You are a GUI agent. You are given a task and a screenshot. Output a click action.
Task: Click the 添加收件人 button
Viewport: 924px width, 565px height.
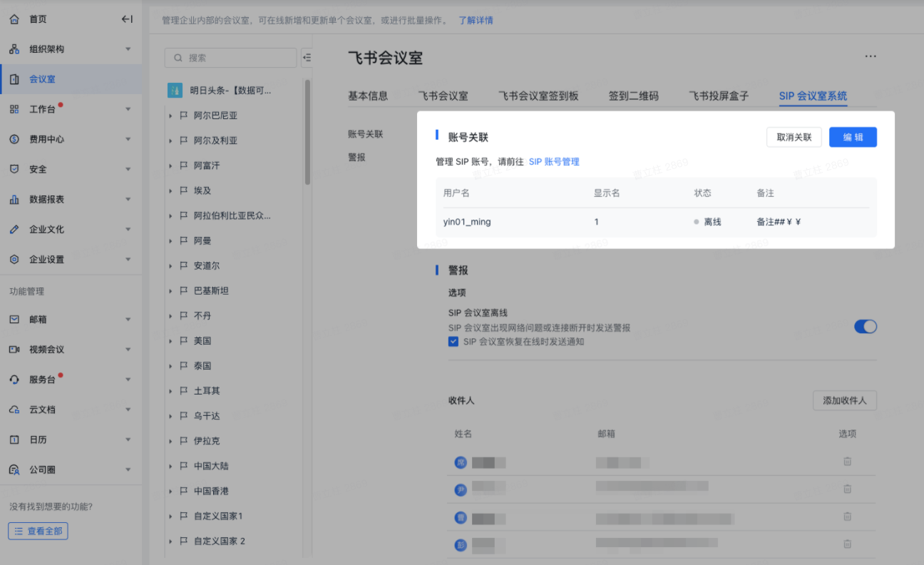coord(845,400)
